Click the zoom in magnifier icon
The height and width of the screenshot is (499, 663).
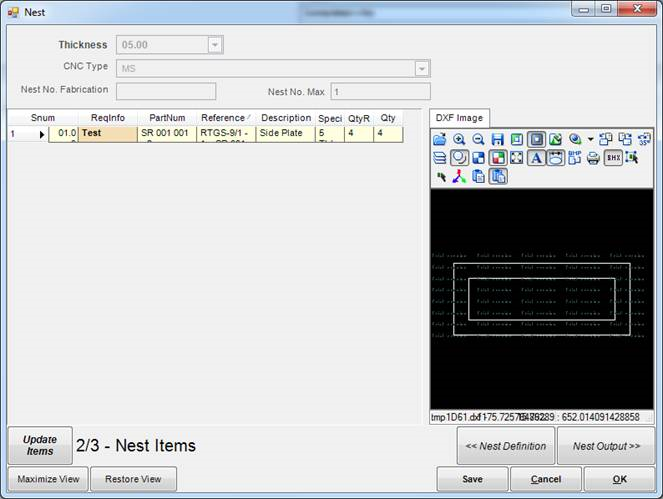459,140
